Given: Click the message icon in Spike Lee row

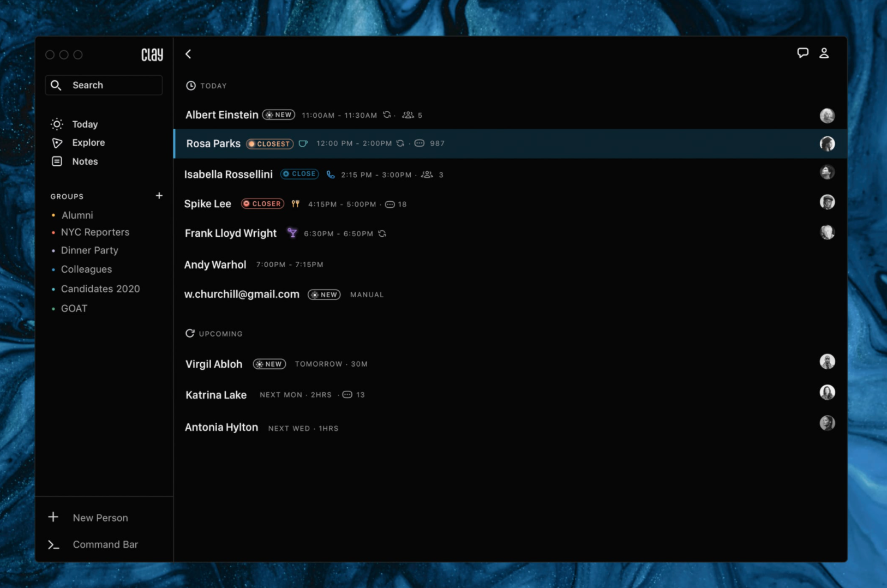Looking at the screenshot, I should 389,205.
